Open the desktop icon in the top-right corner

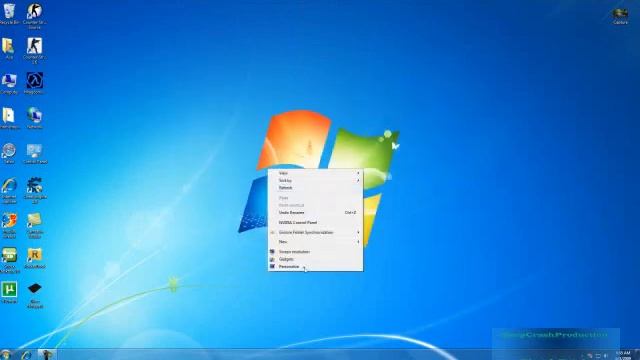point(620,16)
